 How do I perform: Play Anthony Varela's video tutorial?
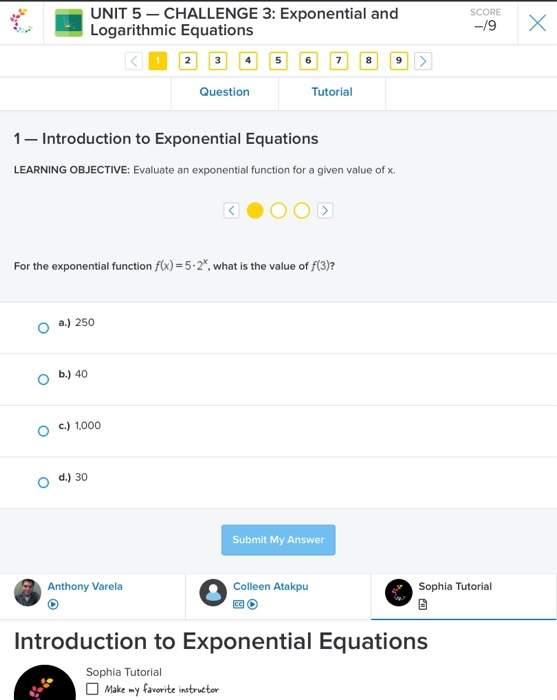(53, 604)
